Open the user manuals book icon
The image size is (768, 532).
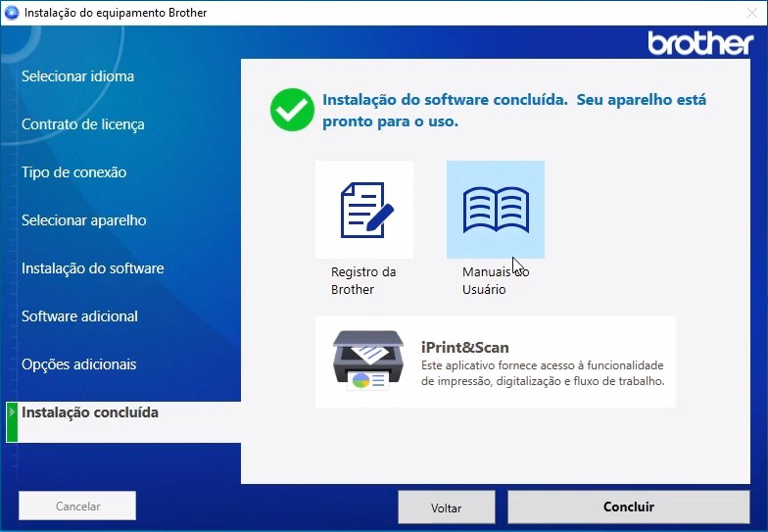(x=496, y=210)
